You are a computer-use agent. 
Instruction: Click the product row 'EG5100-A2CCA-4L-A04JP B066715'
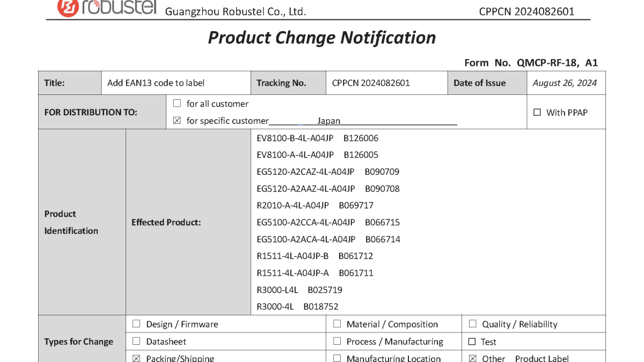coord(328,222)
